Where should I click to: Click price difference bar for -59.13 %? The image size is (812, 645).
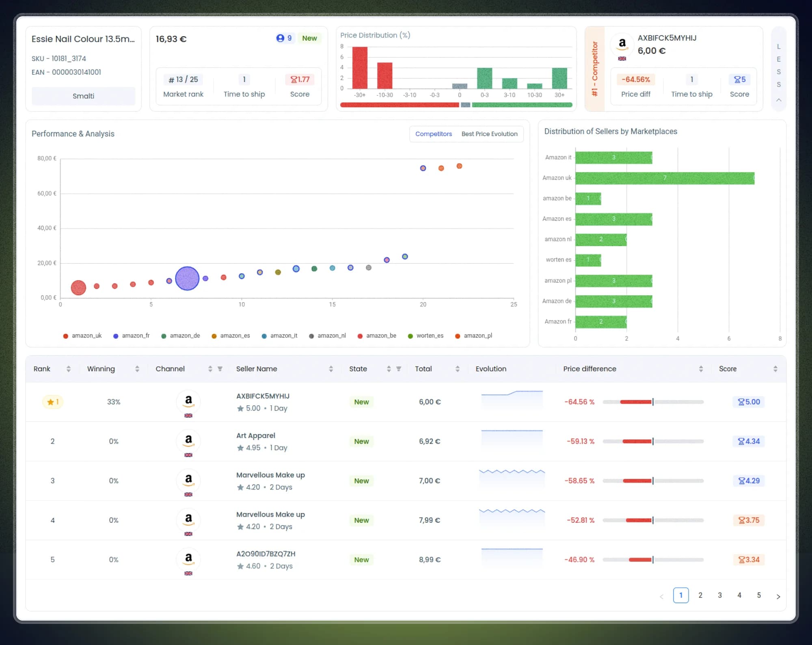[x=653, y=441]
